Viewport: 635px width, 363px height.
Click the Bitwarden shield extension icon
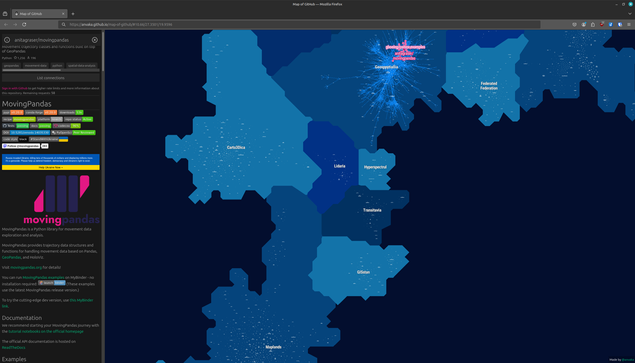click(620, 25)
